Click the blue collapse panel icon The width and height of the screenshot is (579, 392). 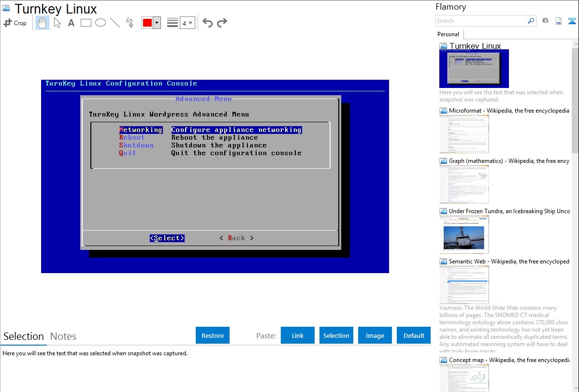572,21
